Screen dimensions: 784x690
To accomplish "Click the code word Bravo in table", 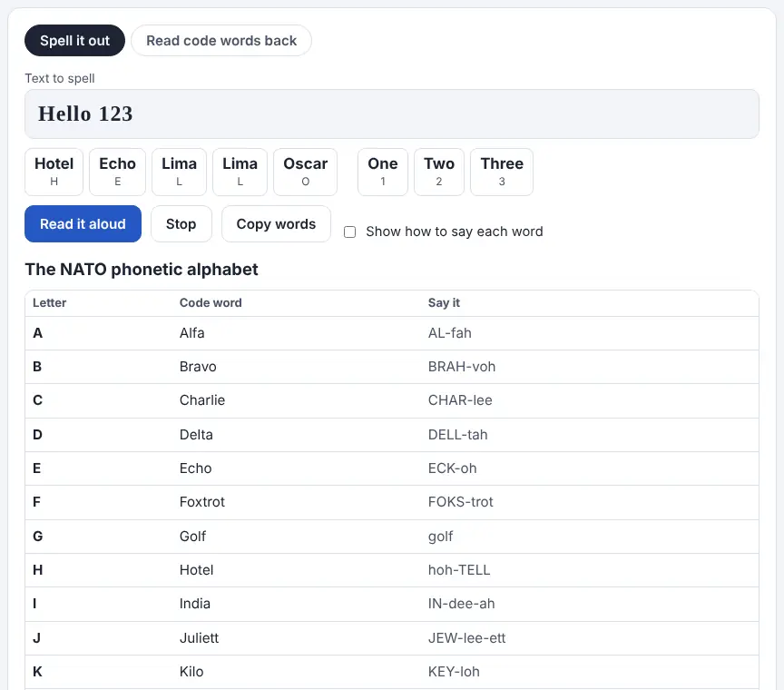I will tap(198, 366).
